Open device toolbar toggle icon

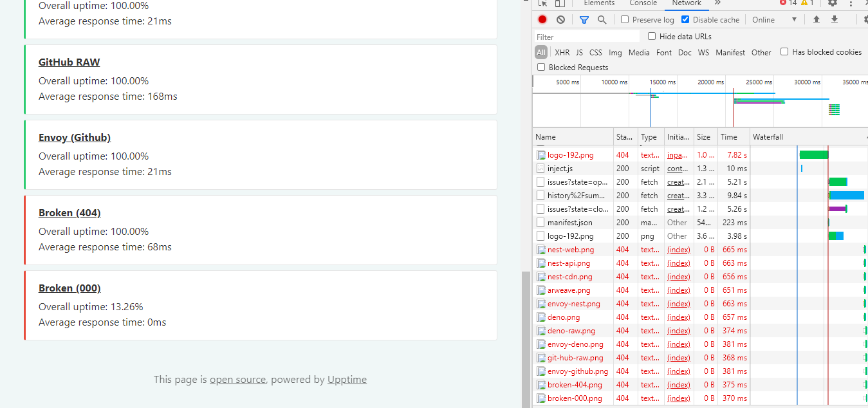(x=559, y=4)
